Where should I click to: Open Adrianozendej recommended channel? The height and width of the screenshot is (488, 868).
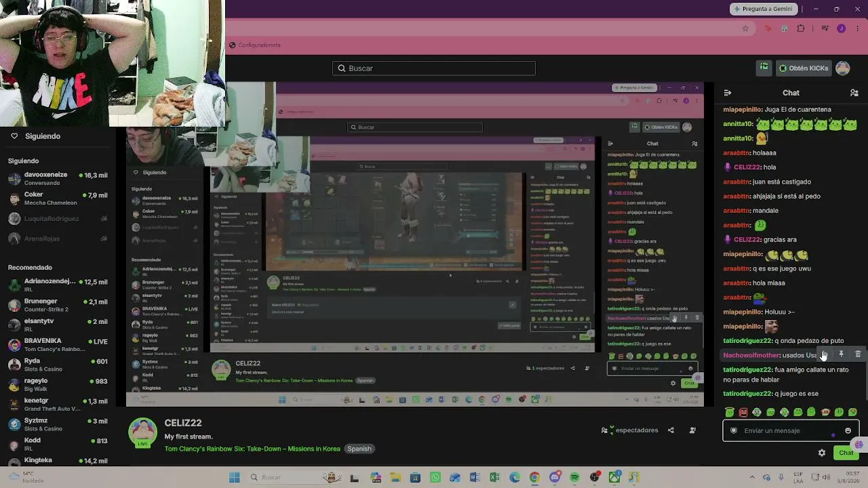(58, 285)
